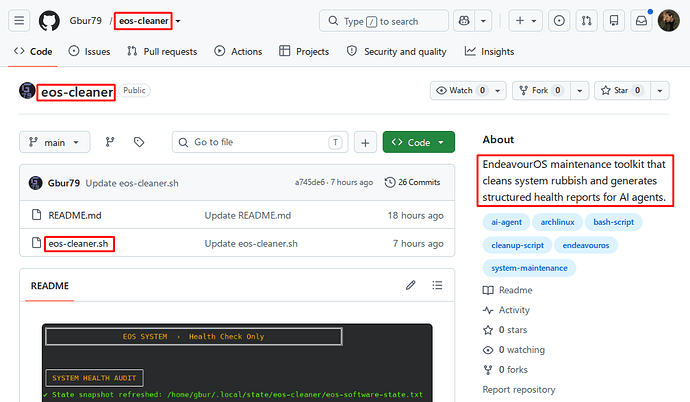Open latest commit message Update eos-cleaner.sh
This screenshot has width=690, height=402.
coord(132,183)
